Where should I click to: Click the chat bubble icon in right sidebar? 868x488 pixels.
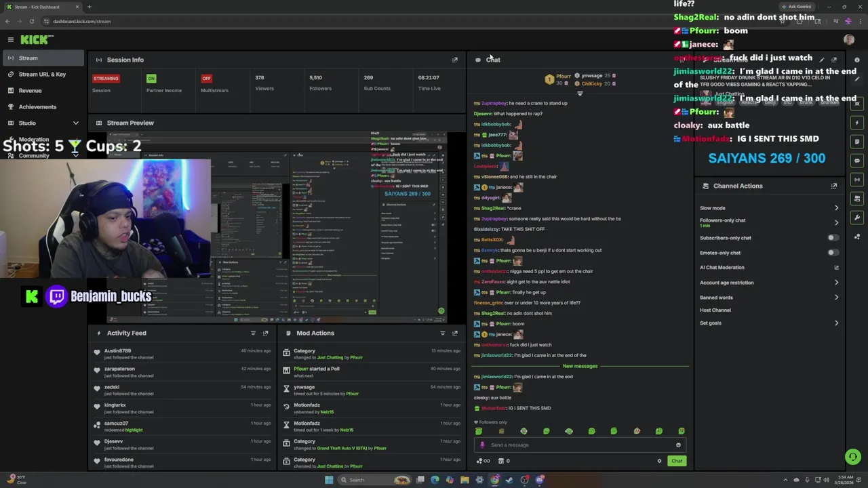857,161
